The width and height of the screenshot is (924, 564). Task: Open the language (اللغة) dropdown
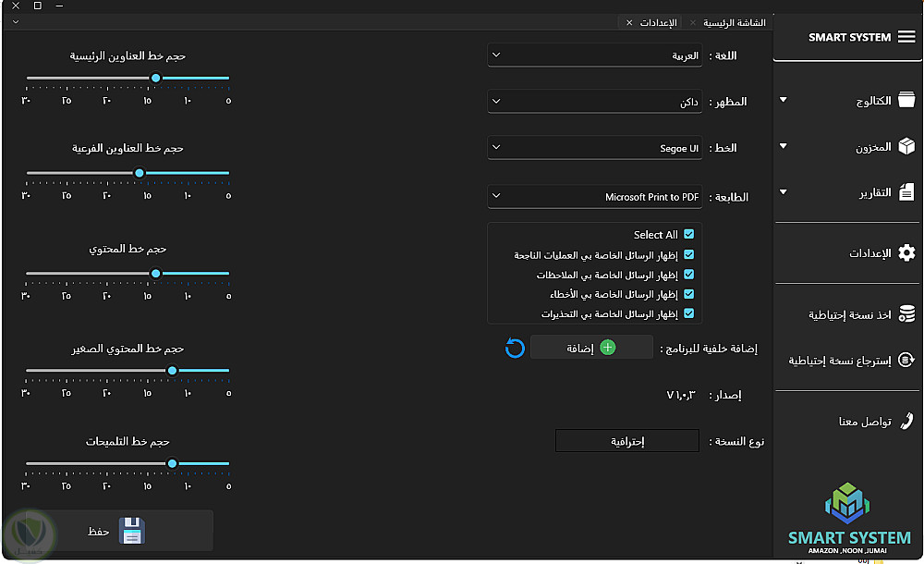(x=594, y=55)
